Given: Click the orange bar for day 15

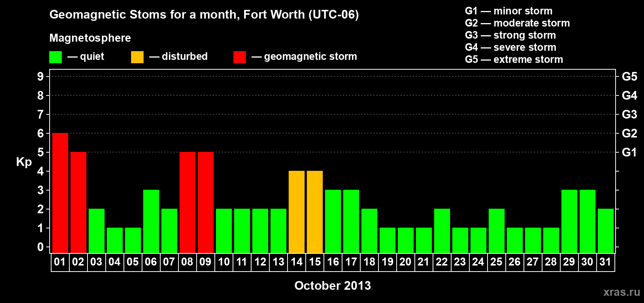Looking at the screenshot, I should point(315,212).
